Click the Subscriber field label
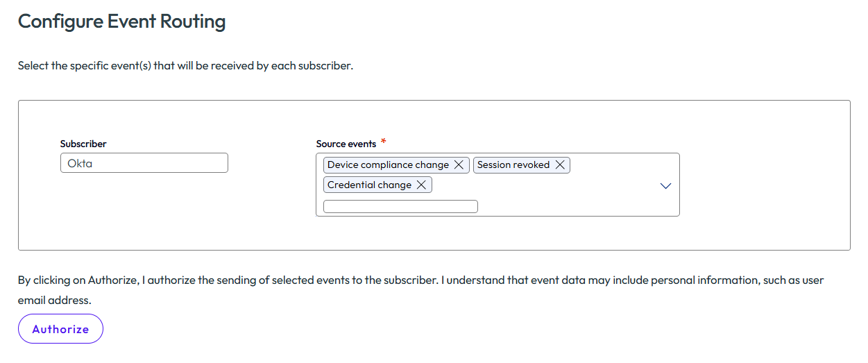This screenshot has height=363, width=868. (x=83, y=144)
